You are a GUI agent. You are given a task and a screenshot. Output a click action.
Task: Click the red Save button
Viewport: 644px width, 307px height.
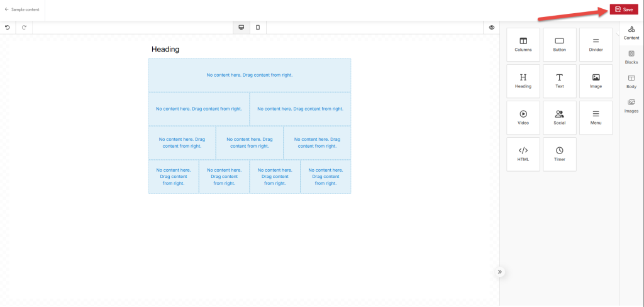click(623, 9)
